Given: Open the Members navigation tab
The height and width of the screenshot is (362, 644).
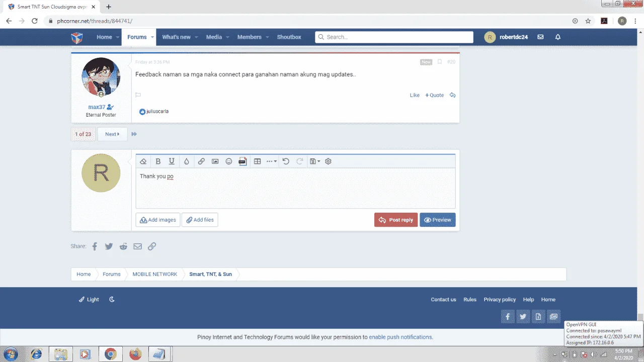Looking at the screenshot, I should pyautogui.click(x=249, y=37).
